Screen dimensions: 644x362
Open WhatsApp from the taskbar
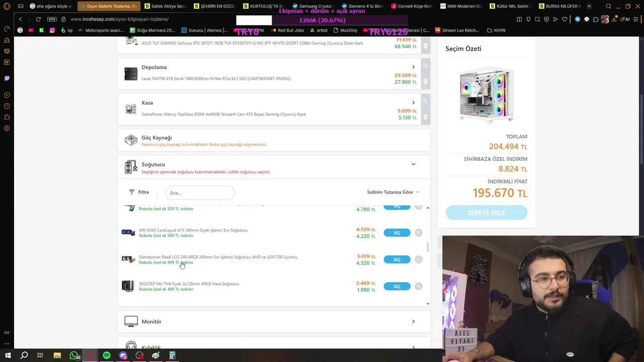tap(74, 355)
